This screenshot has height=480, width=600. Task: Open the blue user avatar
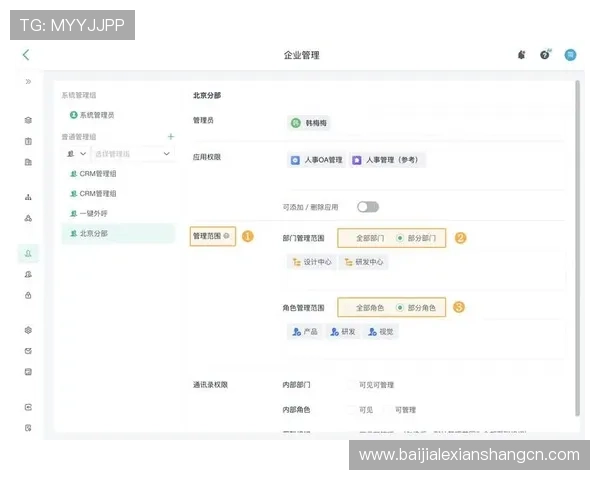click(570, 55)
